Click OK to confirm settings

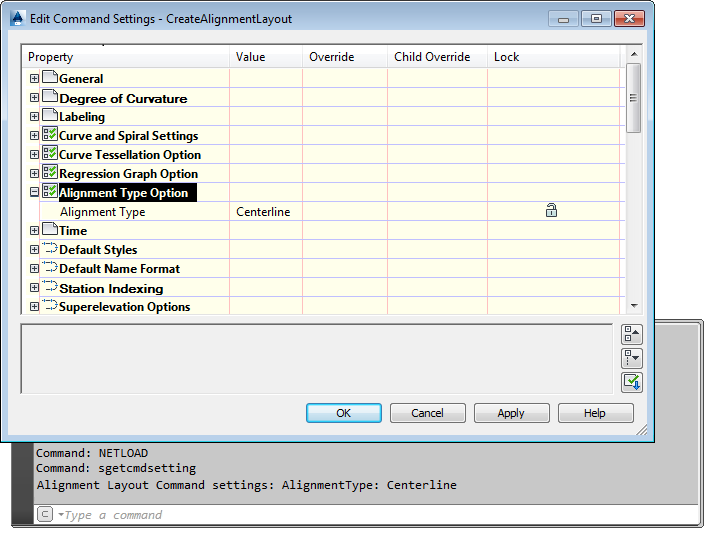[x=344, y=413]
